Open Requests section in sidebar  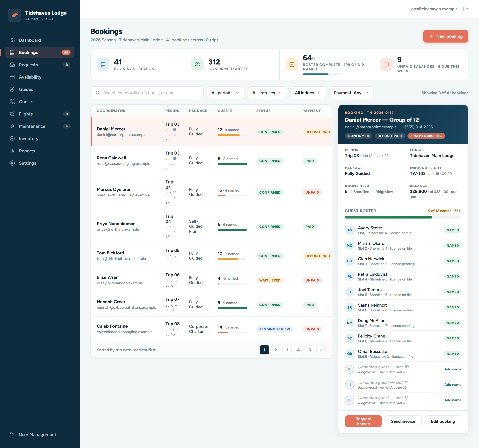pos(40,64)
